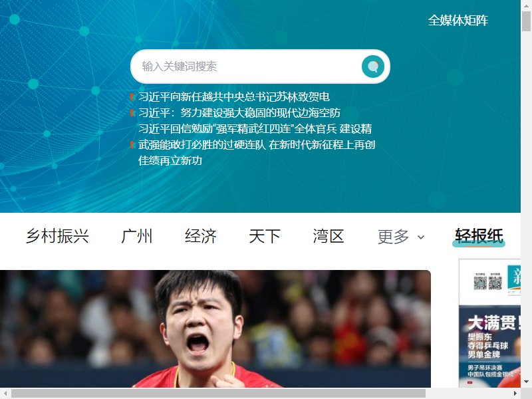Image resolution: width=532 pixels, height=399 pixels.
Task: Select the 湾区 channel tab
Action: tap(328, 236)
